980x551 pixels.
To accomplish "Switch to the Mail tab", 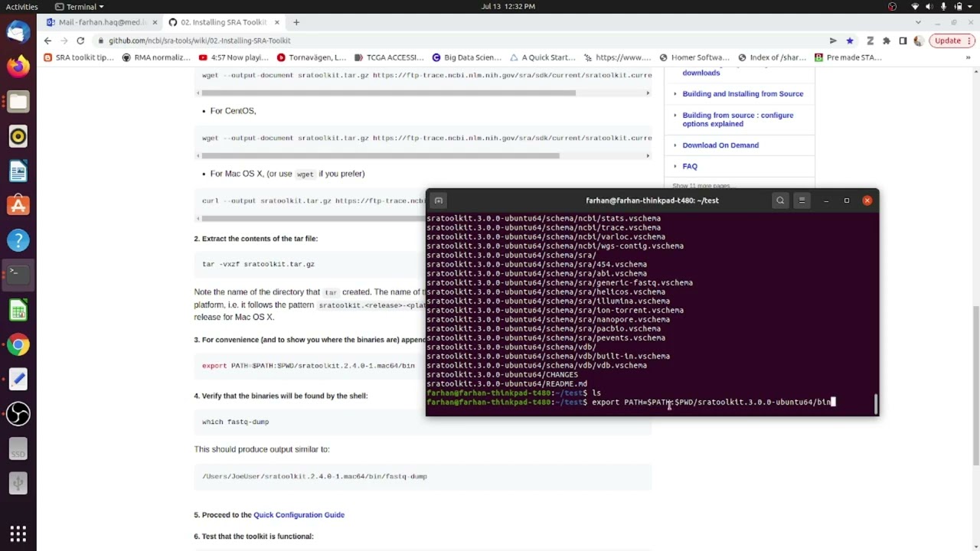I will point(100,22).
